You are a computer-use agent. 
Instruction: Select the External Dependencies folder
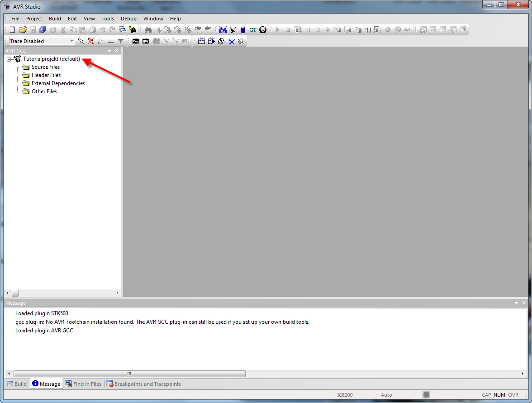(58, 83)
